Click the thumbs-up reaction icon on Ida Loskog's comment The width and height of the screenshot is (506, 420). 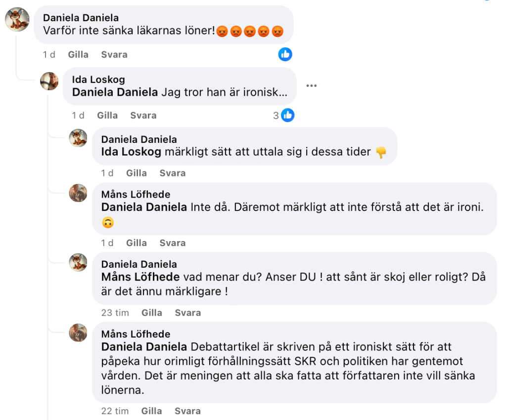pos(288,115)
